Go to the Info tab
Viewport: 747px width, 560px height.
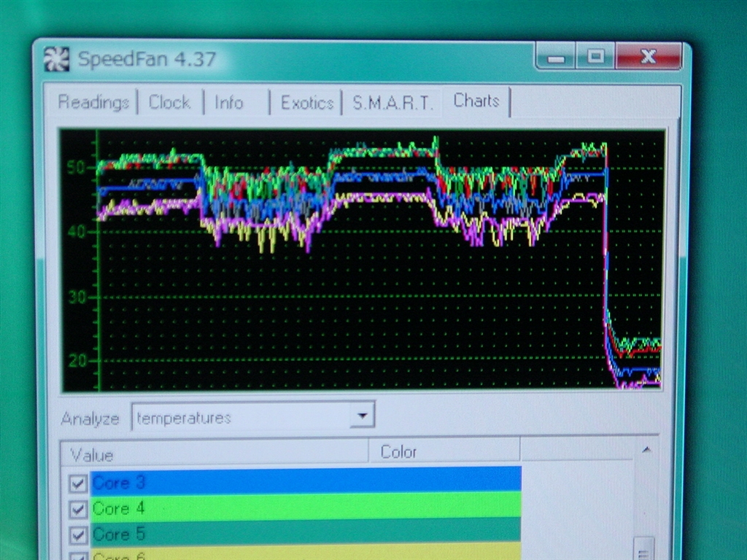click(x=229, y=103)
